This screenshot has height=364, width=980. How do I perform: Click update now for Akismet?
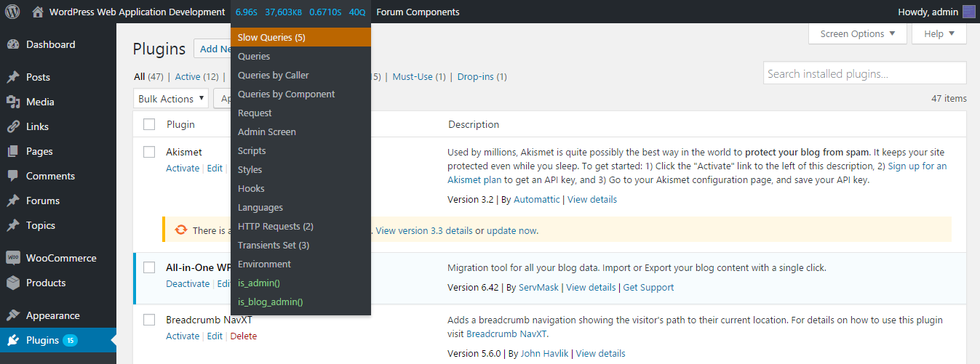coord(511,230)
